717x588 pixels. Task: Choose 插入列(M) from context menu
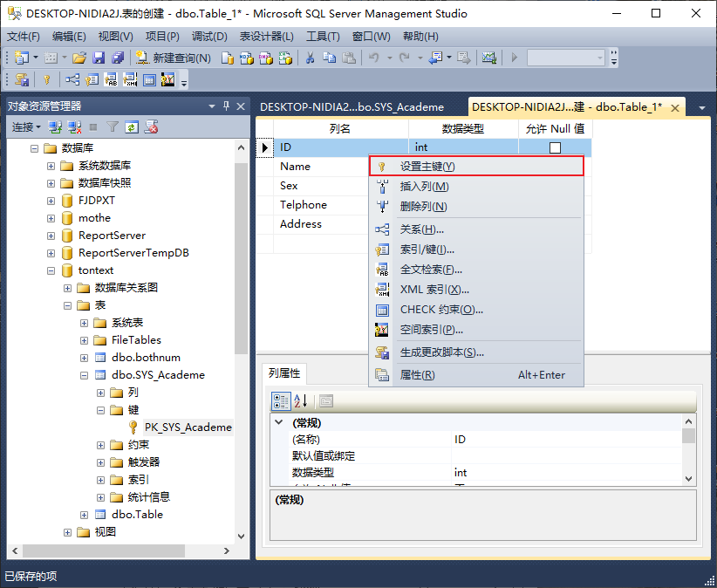coord(476,187)
